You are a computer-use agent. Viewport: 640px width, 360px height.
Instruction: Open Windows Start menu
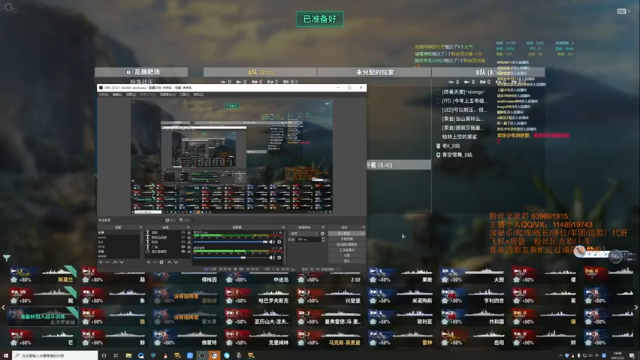coord(5,356)
